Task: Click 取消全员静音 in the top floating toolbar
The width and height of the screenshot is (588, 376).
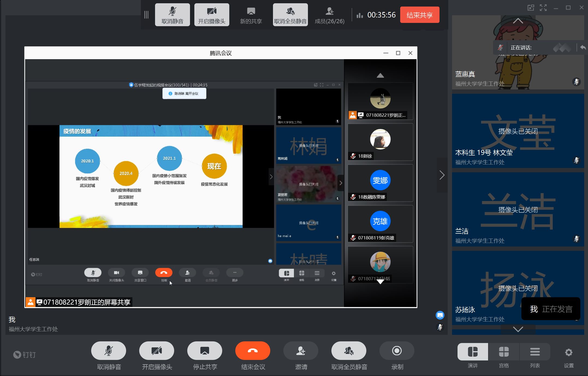Action: (x=290, y=15)
